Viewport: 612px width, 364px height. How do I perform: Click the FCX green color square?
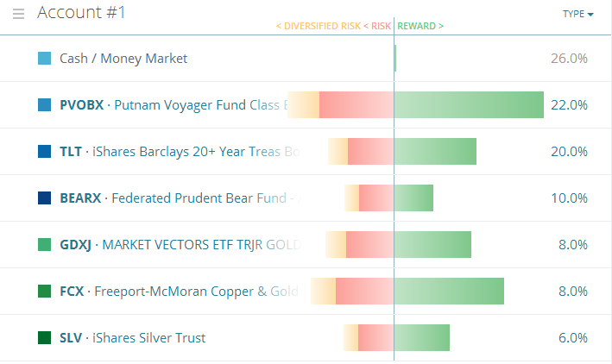coord(45,292)
